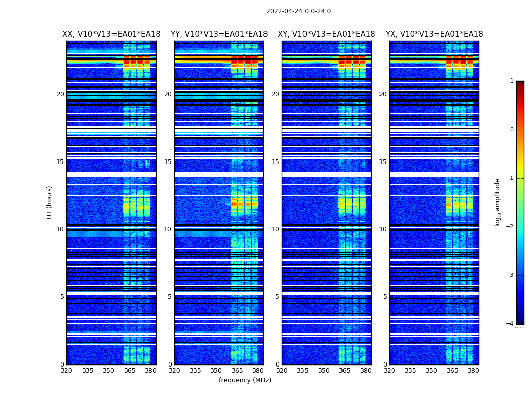The image size is (532, 405).
Task: Click the frequency (MHz) x-axis label
Action: [x=245, y=380]
